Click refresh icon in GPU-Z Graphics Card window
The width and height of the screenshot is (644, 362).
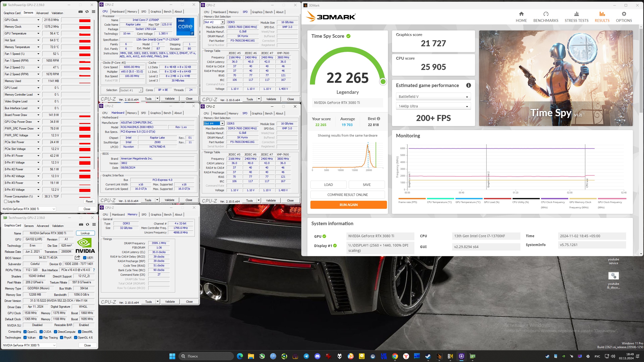tap(88, 224)
